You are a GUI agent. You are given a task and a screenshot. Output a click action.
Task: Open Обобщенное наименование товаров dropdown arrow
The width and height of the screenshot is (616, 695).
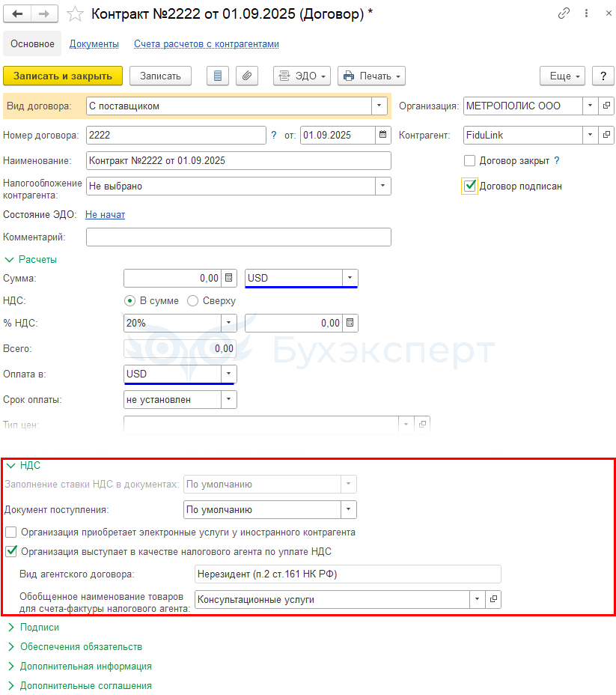click(x=477, y=599)
